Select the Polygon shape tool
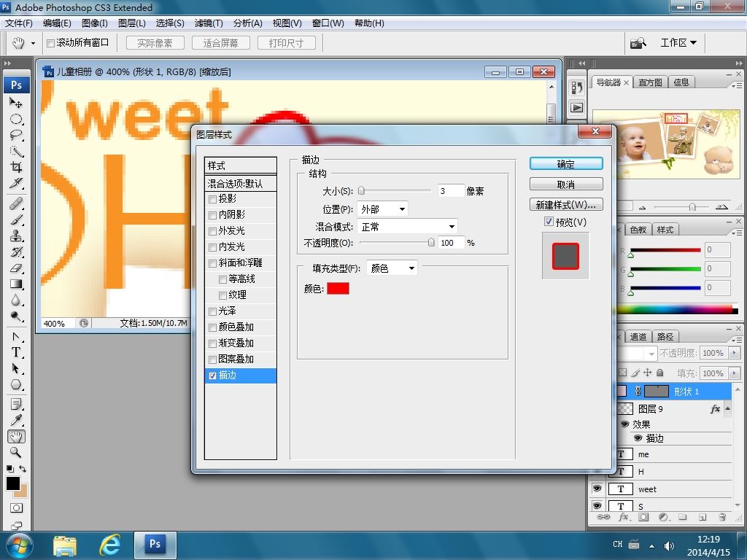This screenshot has width=747, height=560. click(x=16, y=385)
